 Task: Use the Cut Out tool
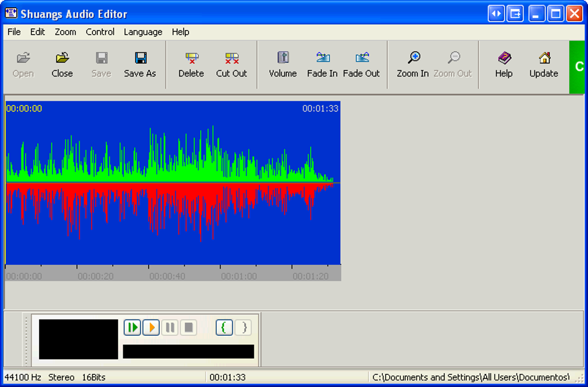[232, 65]
